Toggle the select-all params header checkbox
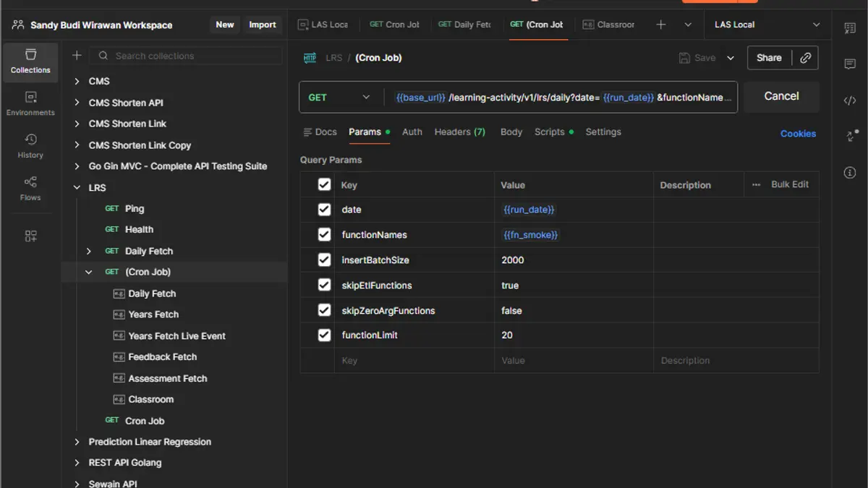 [x=324, y=185]
